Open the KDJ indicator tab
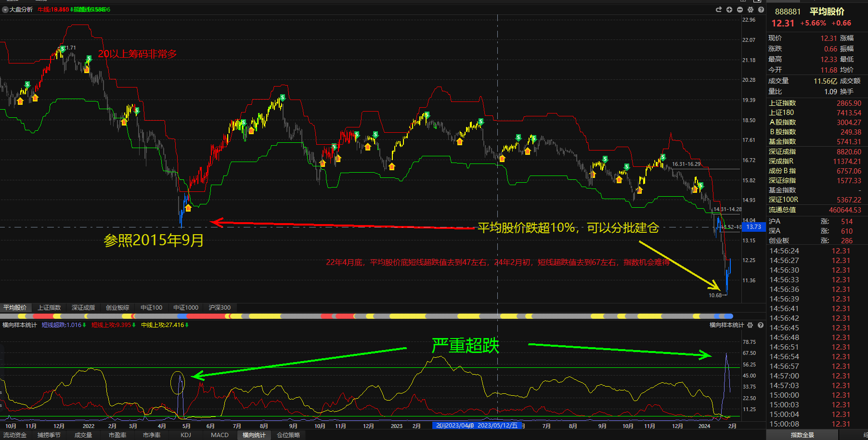 coord(186,435)
